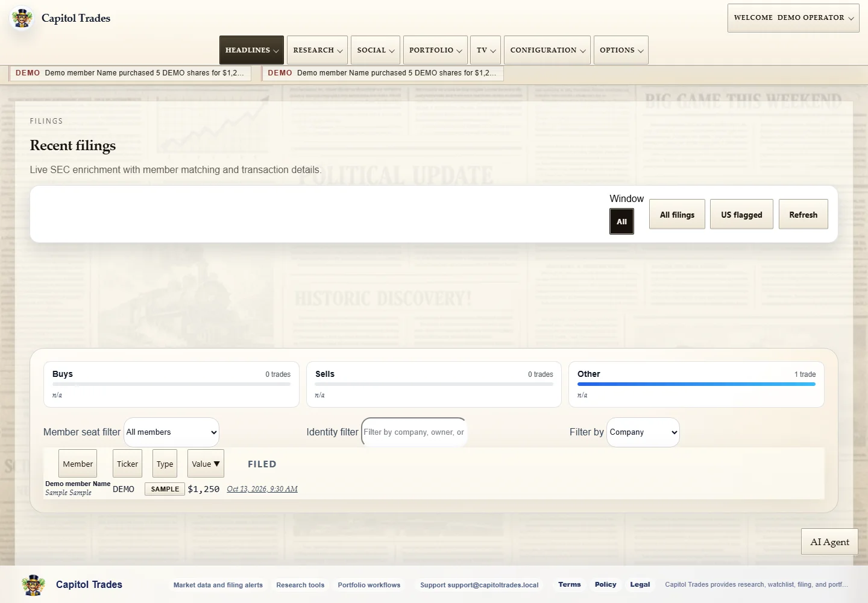Sort filings by Value column

click(x=206, y=464)
